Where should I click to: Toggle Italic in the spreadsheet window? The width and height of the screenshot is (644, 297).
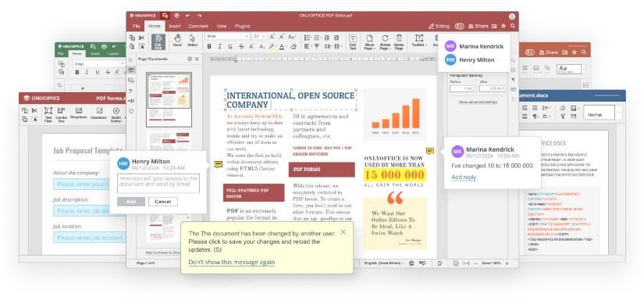(x=87, y=73)
